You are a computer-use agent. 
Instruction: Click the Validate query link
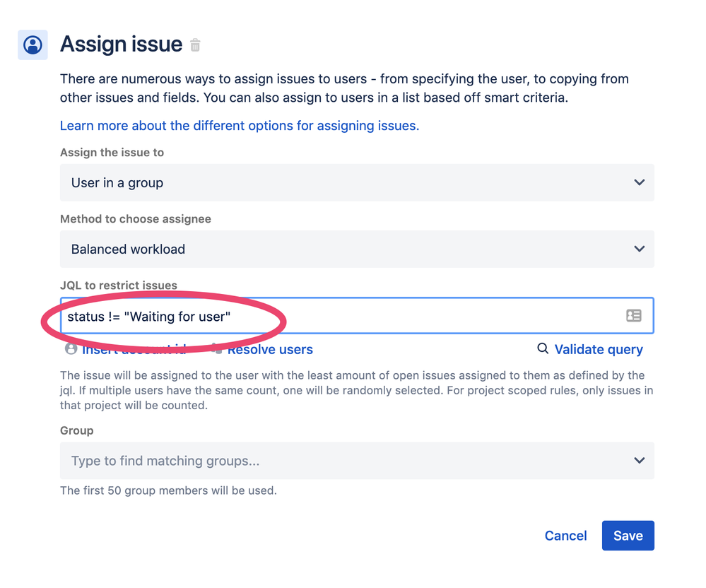(x=598, y=349)
